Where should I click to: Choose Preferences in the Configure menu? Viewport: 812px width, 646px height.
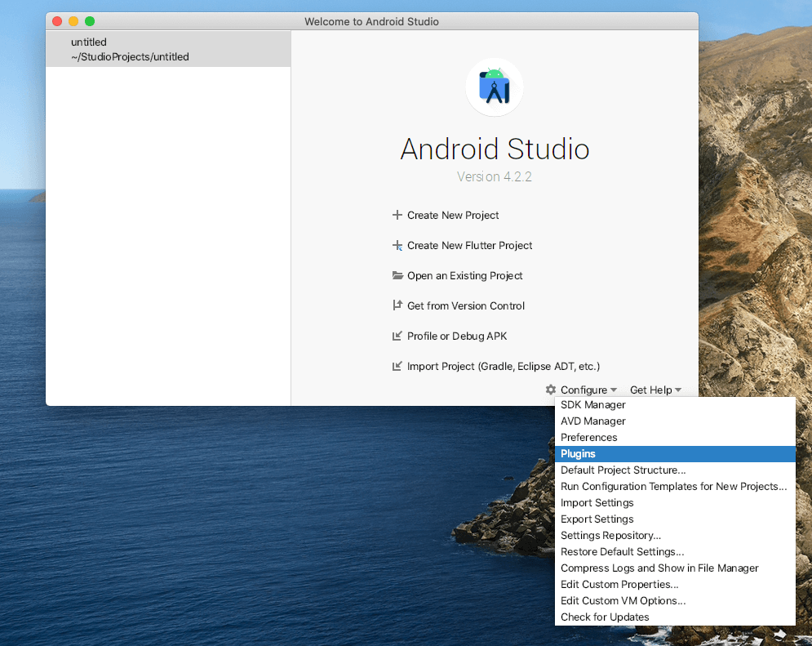click(589, 438)
